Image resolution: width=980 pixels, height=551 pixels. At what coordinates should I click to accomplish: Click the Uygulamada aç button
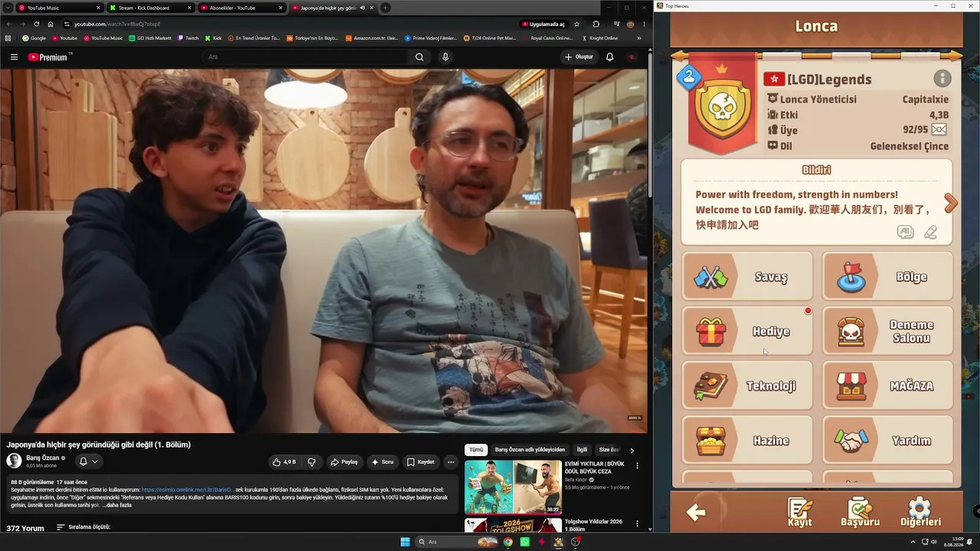click(543, 24)
